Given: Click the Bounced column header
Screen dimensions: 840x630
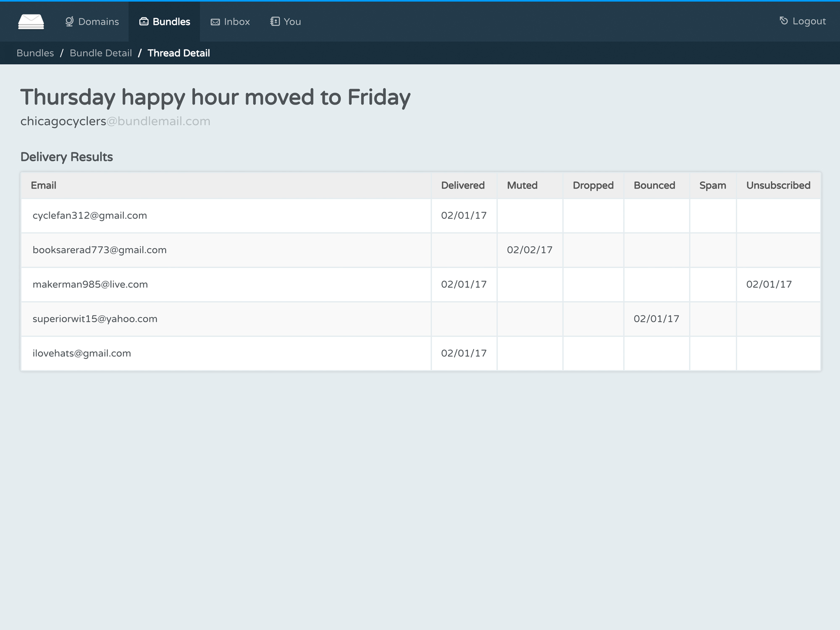Looking at the screenshot, I should 657,185.
